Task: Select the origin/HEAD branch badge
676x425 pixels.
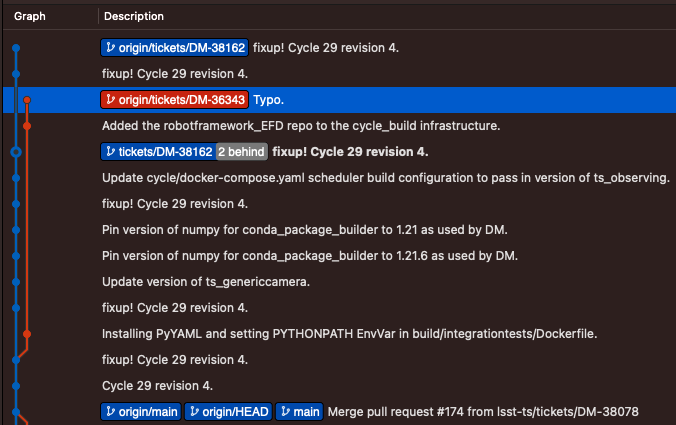Action: [228, 412]
